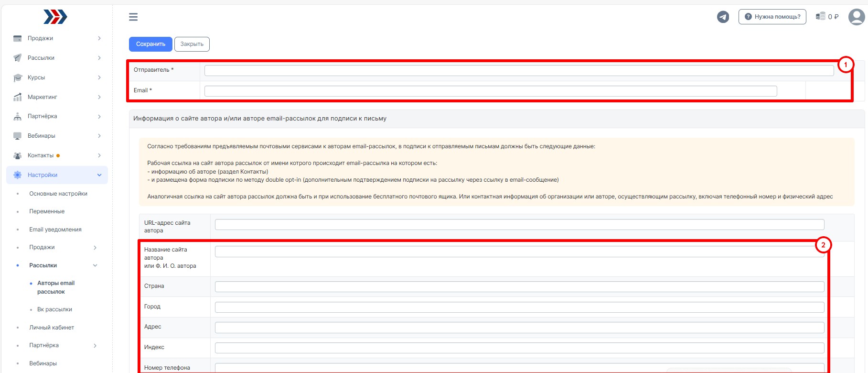
Task: Click the Маркетинг chart icon
Action: [x=18, y=97]
